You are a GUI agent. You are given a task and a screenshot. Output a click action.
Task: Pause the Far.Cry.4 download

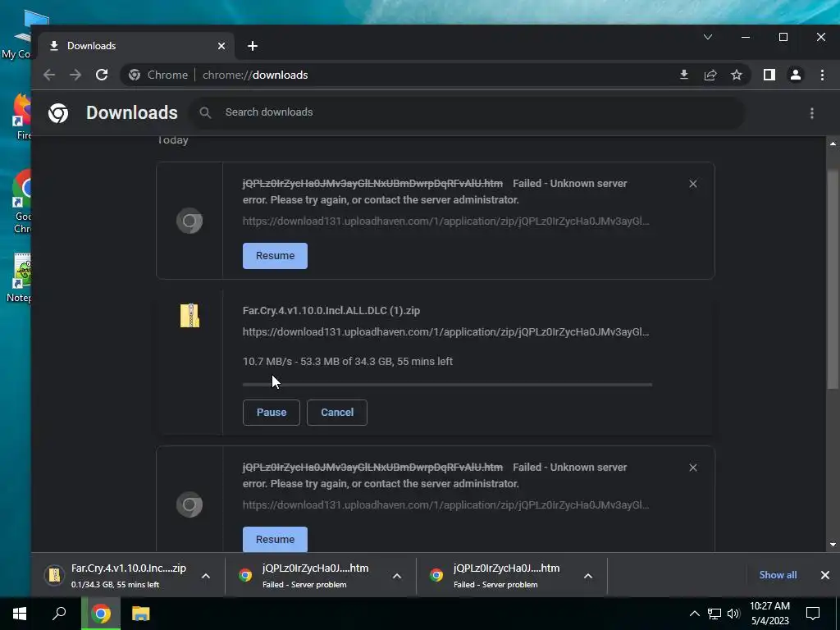271,413
